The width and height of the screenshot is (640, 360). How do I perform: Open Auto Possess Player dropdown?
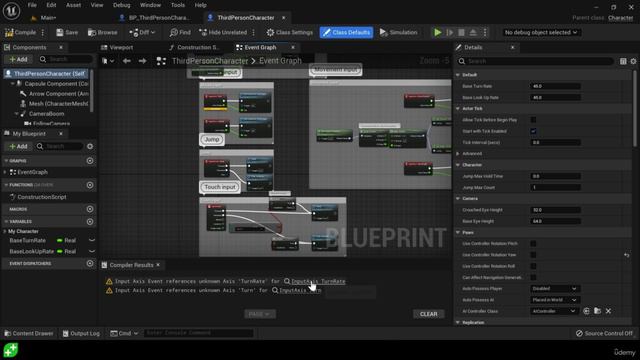[x=555, y=289]
